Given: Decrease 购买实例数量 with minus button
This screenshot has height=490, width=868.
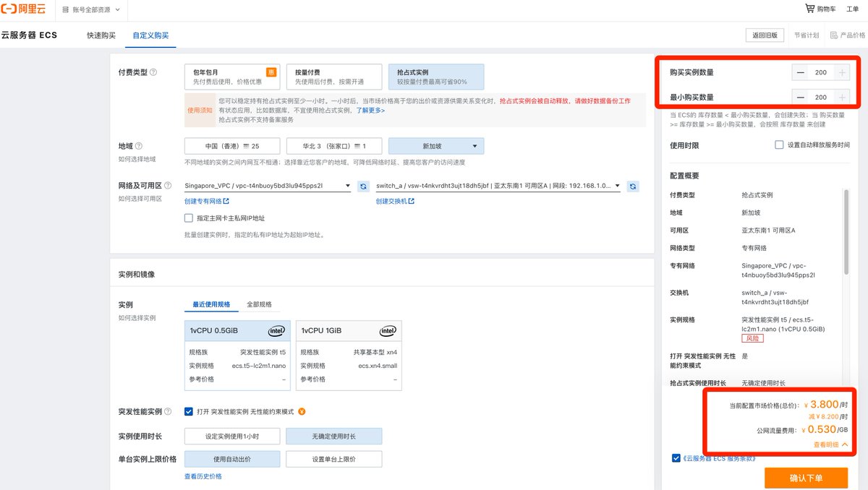Looking at the screenshot, I should 801,72.
